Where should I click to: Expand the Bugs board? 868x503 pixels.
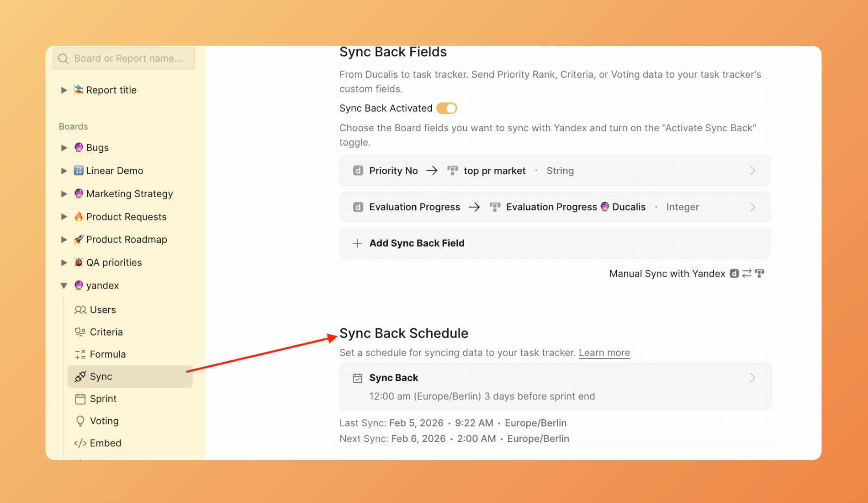click(64, 148)
